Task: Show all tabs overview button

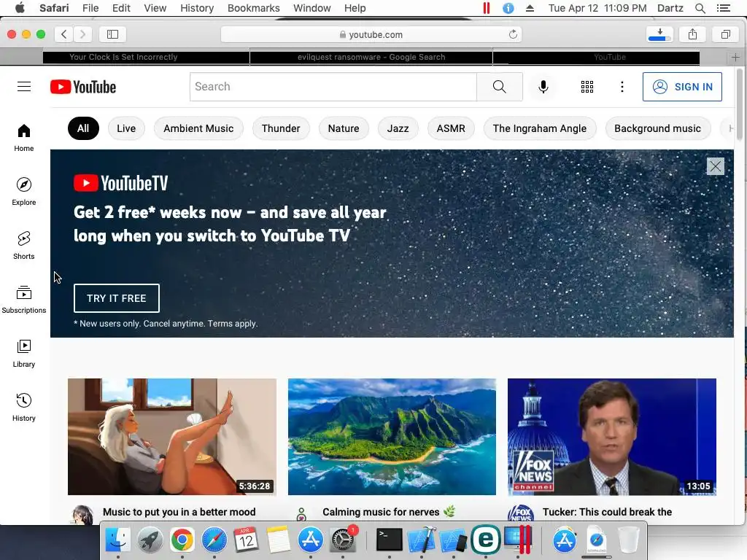Action: point(726,34)
